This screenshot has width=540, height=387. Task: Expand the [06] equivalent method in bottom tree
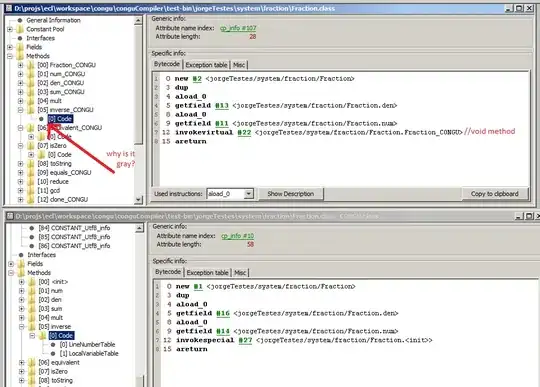(x=21, y=363)
